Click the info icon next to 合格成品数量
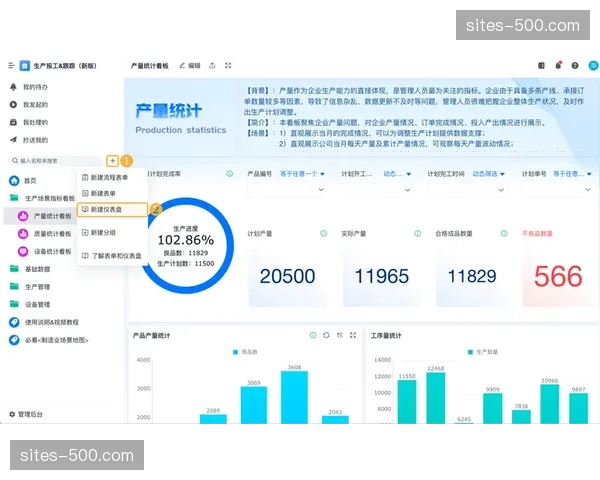The height and width of the screenshot is (480, 600). click(x=504, y=233)
